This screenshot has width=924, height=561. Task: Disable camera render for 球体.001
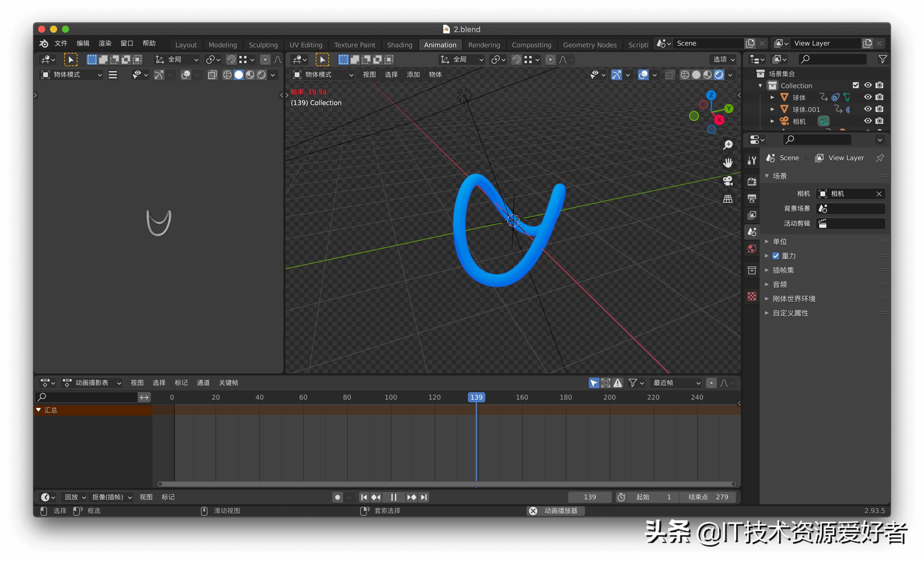pyautogui.click(x=879, y=109)
